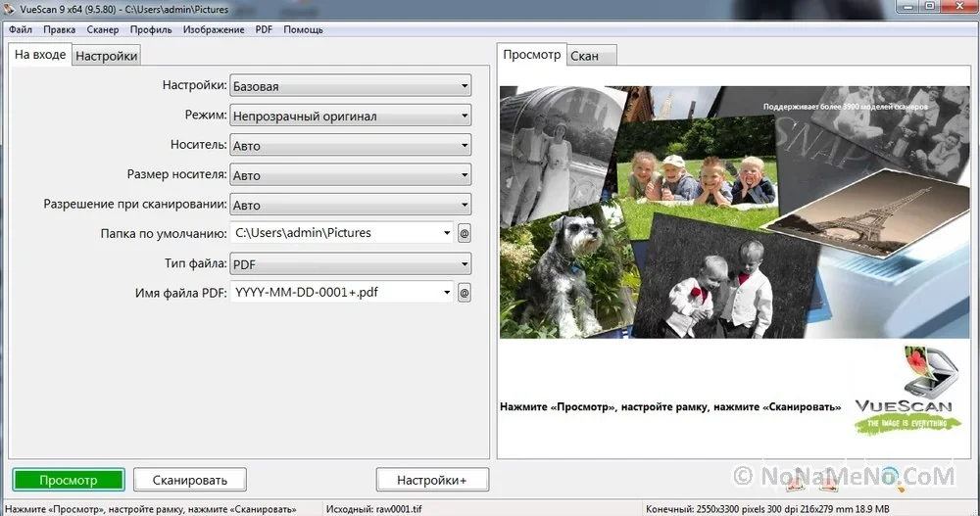Screen dimensions: 980x516
Task: Switch to the Скан tab
Action: click(584, 56)
